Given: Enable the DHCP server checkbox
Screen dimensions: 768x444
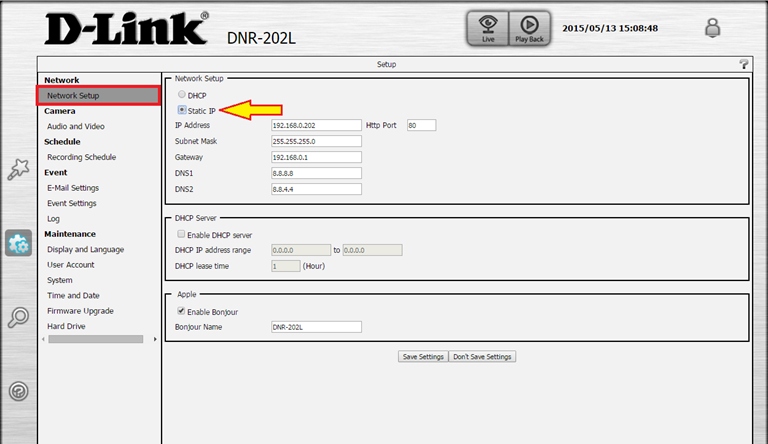Looking at the screenshot, I should [x=181, y=234].
